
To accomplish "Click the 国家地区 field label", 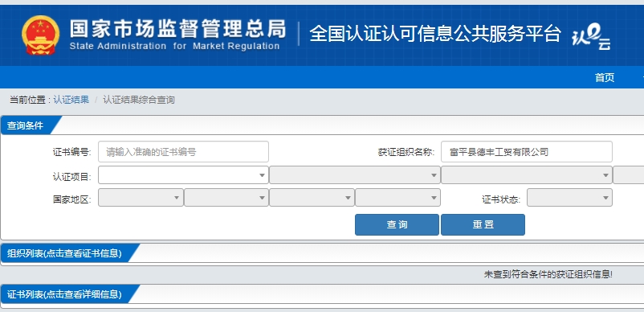I will coord(72,199).
